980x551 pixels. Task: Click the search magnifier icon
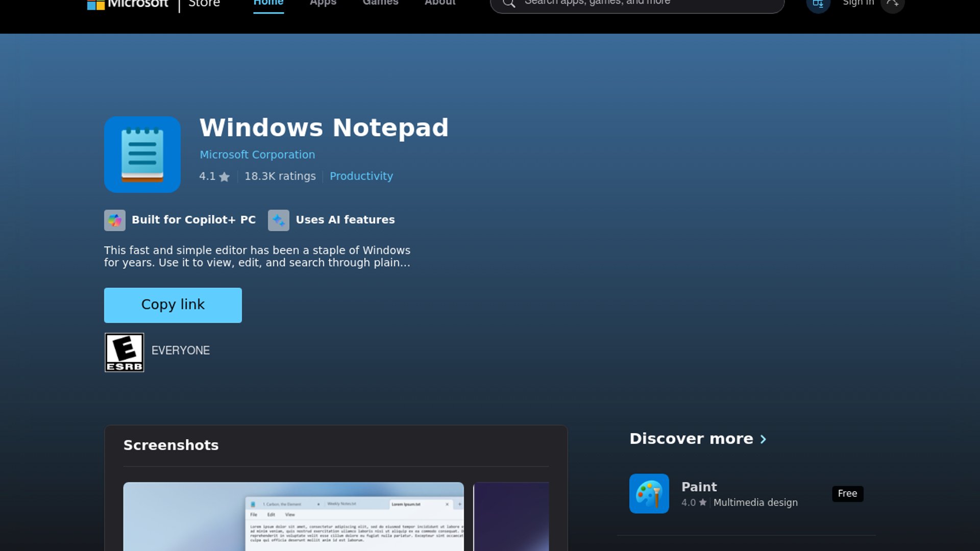(508, 4)
